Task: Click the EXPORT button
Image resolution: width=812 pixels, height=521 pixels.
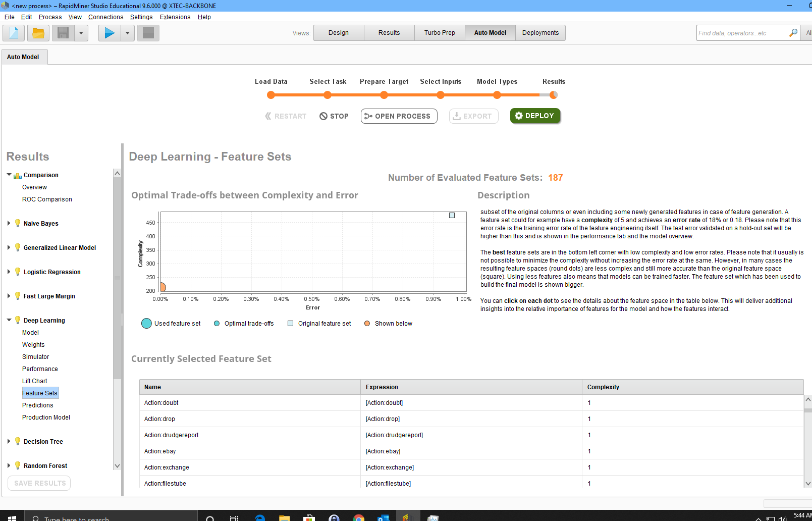Action: pos(473,116)
